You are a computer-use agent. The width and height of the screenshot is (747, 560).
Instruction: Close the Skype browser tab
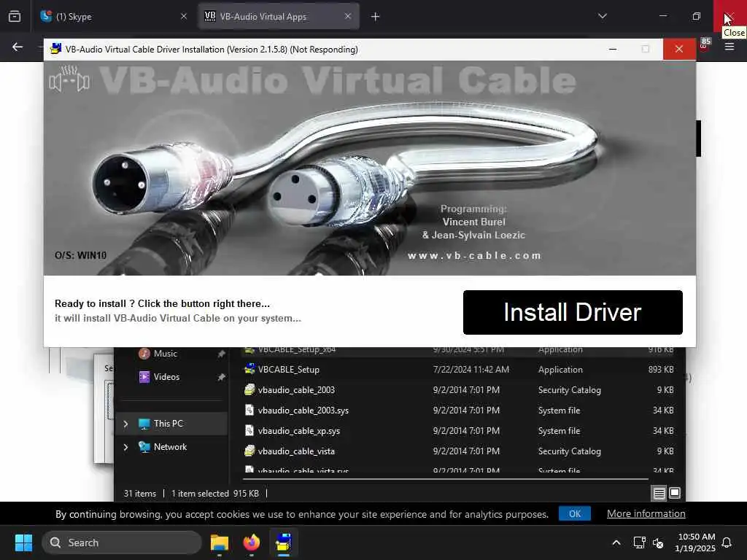click(183, 17)
